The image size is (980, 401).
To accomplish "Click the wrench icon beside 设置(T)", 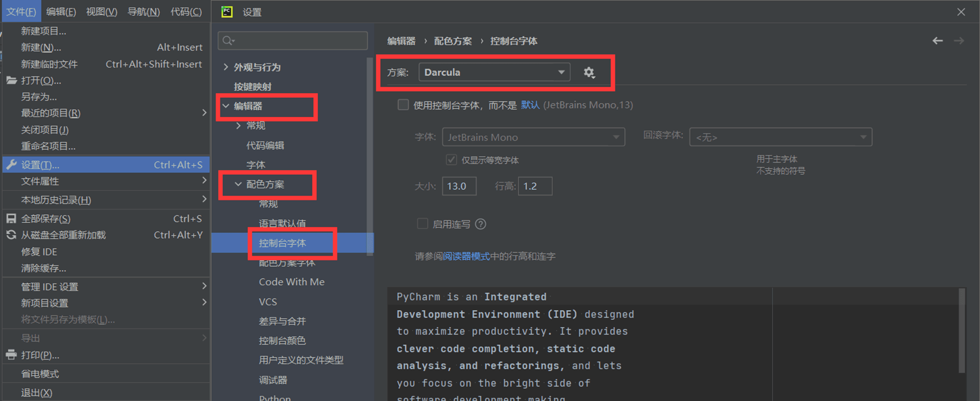I will (x=12, y=165).
